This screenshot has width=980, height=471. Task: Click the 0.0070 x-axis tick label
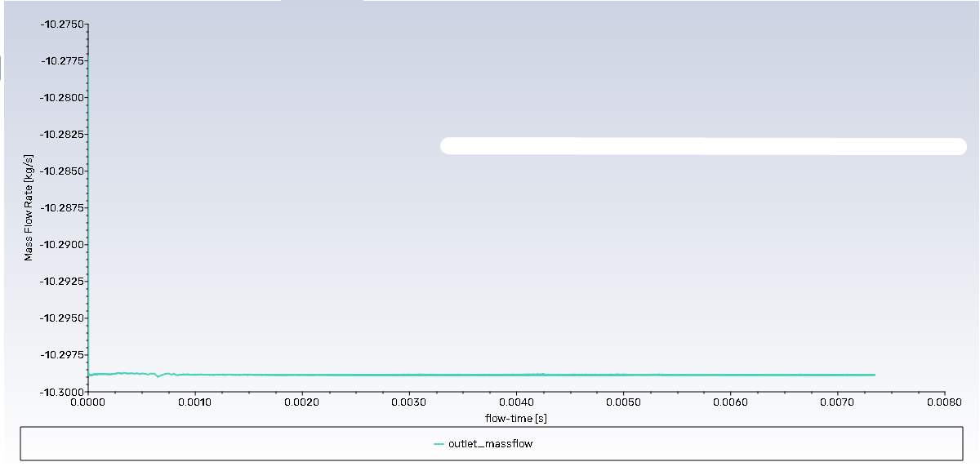point(836,403)
